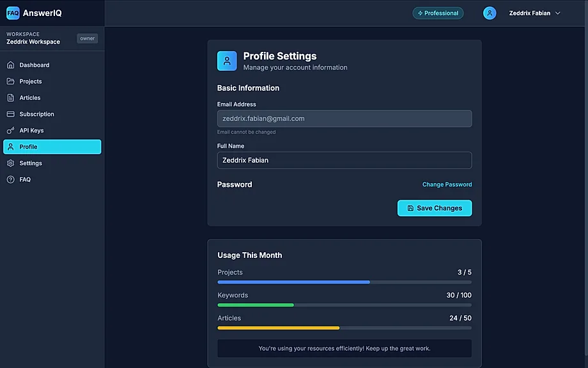Click the '30 / 100' keywords count
Image resolution: width=588 pixels, height=368 pixels.
[459, 295]
